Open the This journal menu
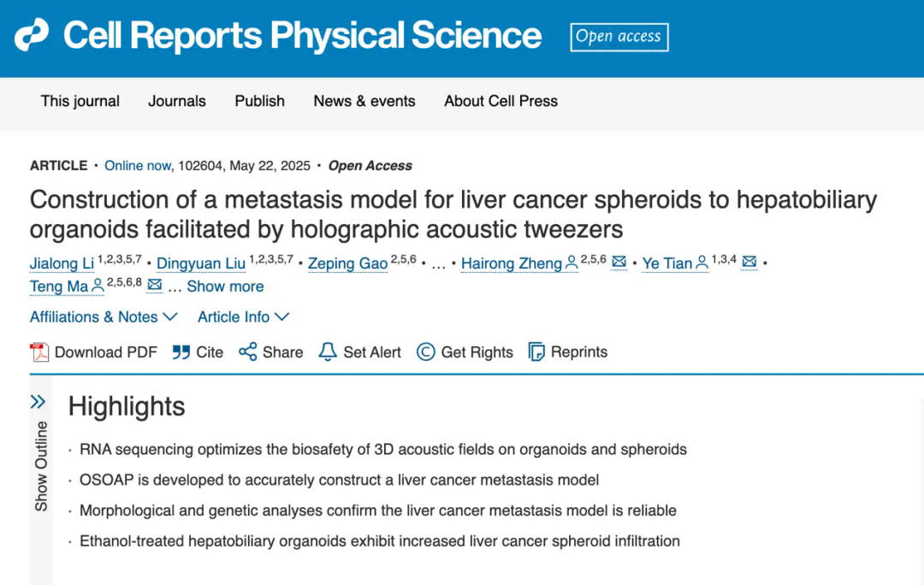The width and height of the screenshot is (924, 585). (x=80, y=101)
